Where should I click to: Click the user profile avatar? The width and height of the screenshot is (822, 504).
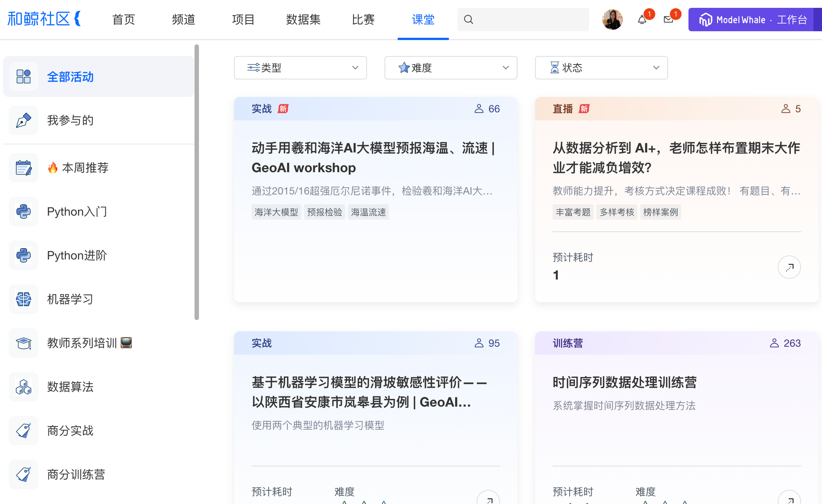(612, 20)
